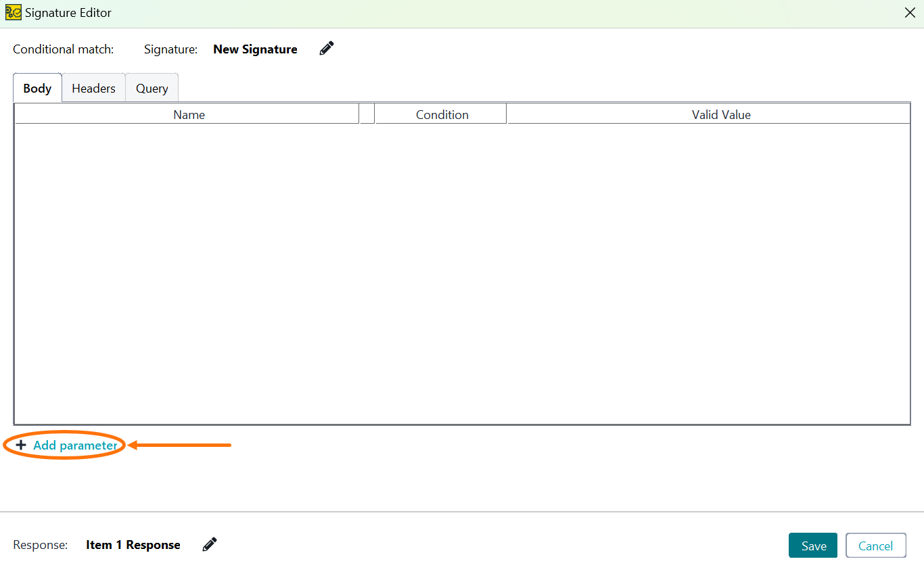The height and width of the screenshot is (576, 924).
Task: Click the Name column header
Action: click(189, 114)
